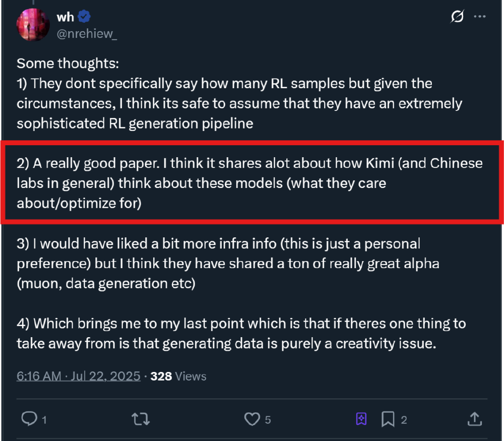Viewport: 504px width, 441px height.
Task: Open share options from the share control
Action: 474,418
